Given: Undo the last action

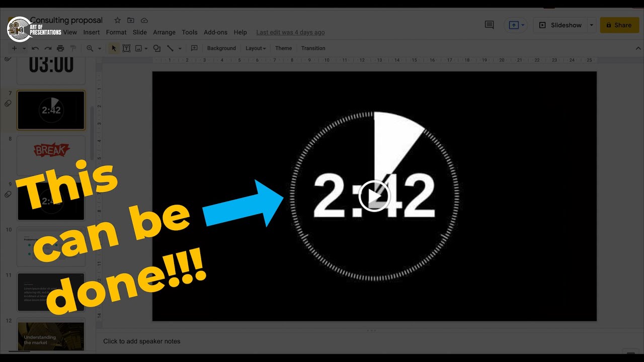Looking at the screenshot, I should point(35,48).
